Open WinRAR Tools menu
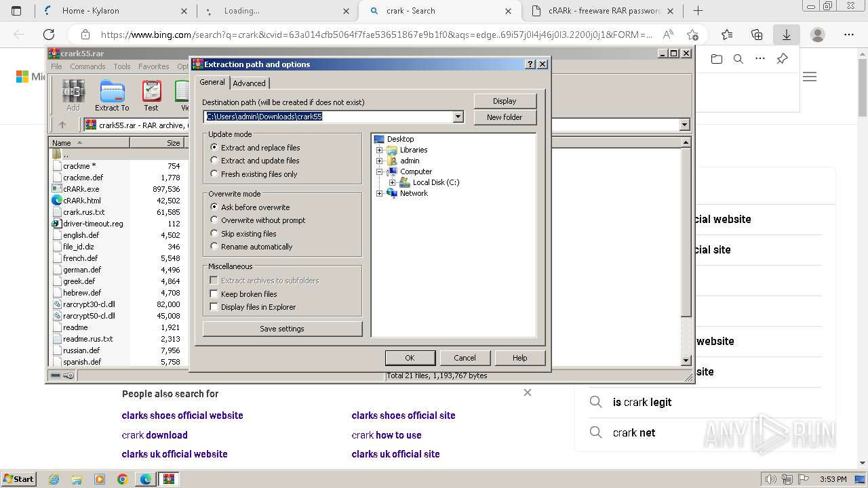 122,66
